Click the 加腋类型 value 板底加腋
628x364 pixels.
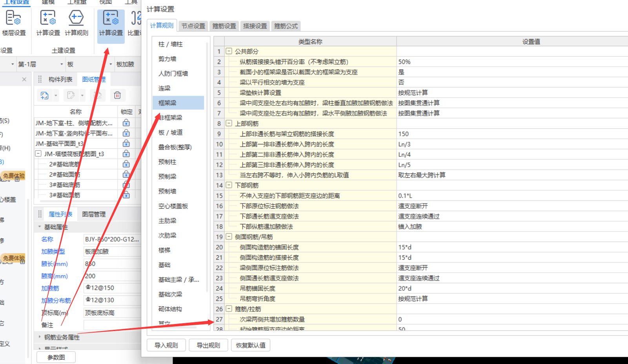(x=112, y=251)
